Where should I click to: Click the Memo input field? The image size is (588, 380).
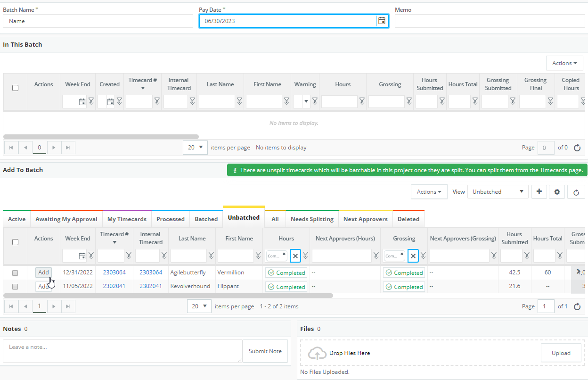pos(490,21)
